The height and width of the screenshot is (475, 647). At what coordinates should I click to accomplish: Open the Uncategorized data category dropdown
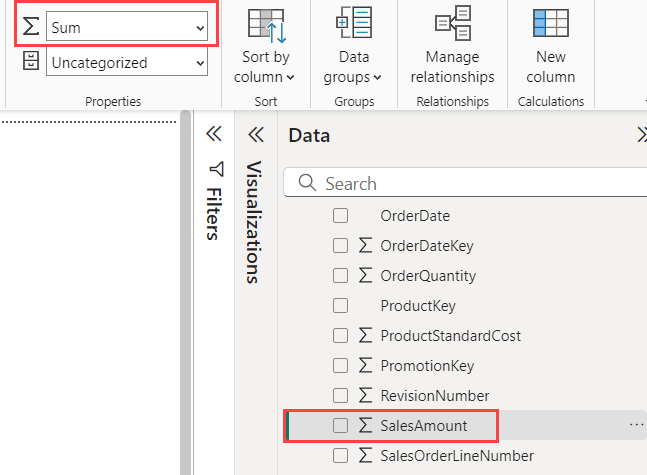[127, 63]
